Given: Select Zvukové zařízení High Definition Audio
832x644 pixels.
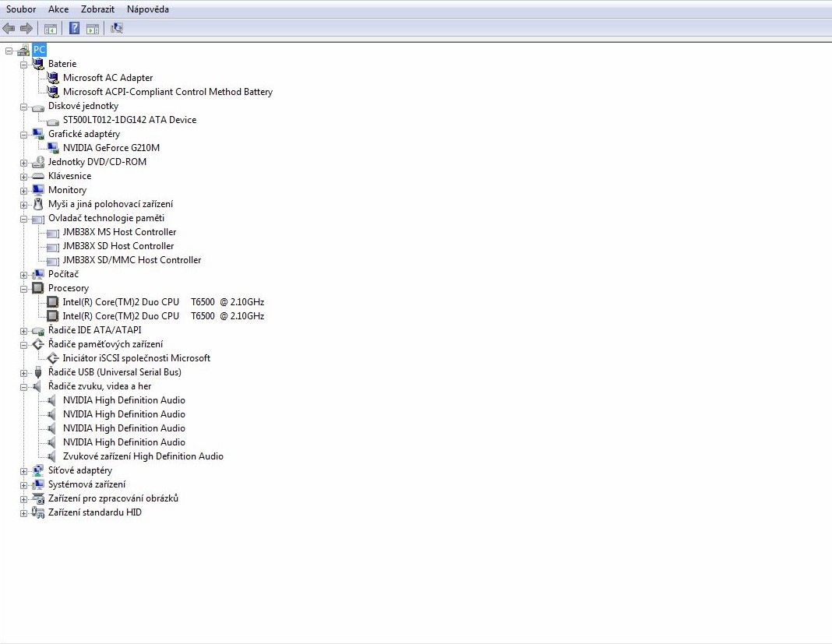Looking at the screenshot, I should pos(143,456).
